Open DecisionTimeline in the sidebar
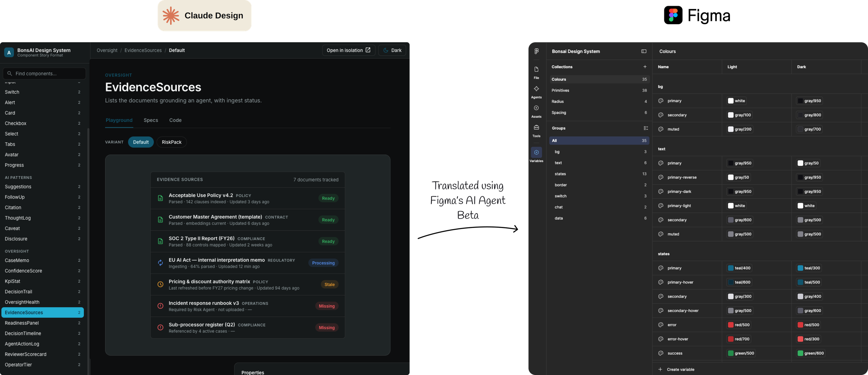The image size is (868, 375). (x=43, y=333)
